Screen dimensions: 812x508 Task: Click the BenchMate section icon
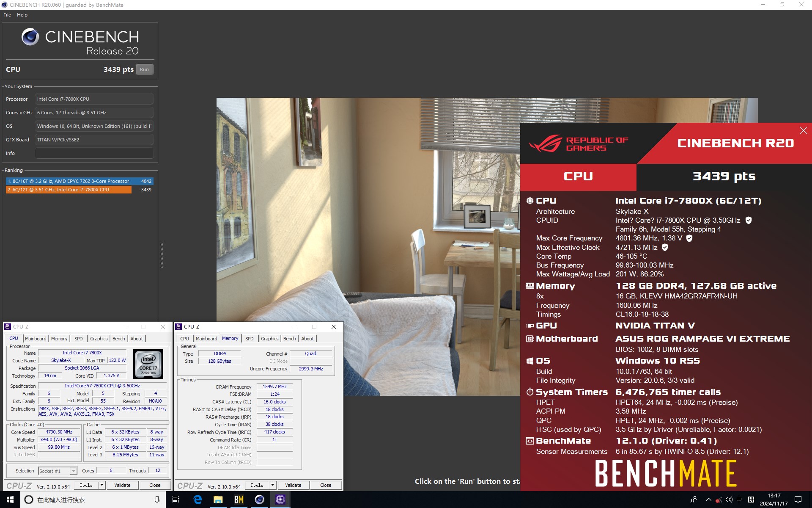point(529,441)
